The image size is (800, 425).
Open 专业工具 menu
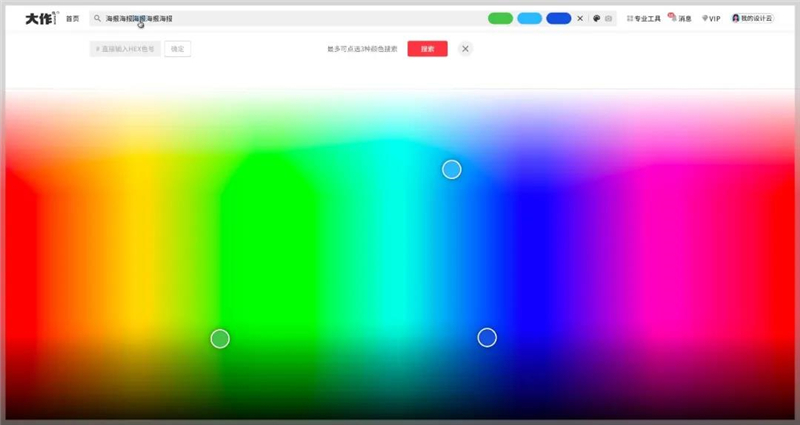644,19
